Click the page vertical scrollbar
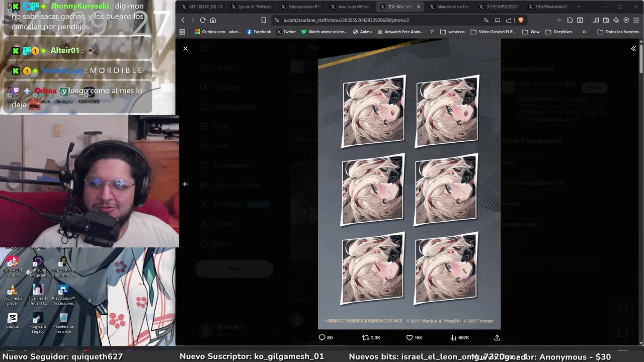 (641, 59)
